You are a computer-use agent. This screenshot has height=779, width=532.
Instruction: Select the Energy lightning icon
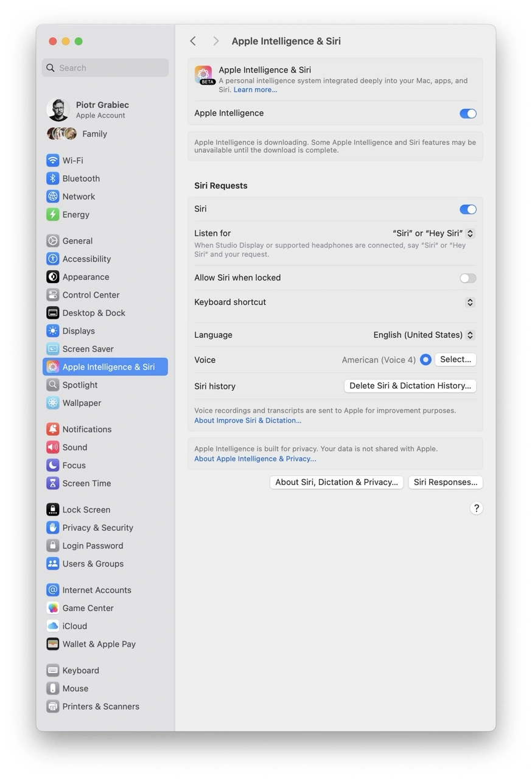coord(53,214)
